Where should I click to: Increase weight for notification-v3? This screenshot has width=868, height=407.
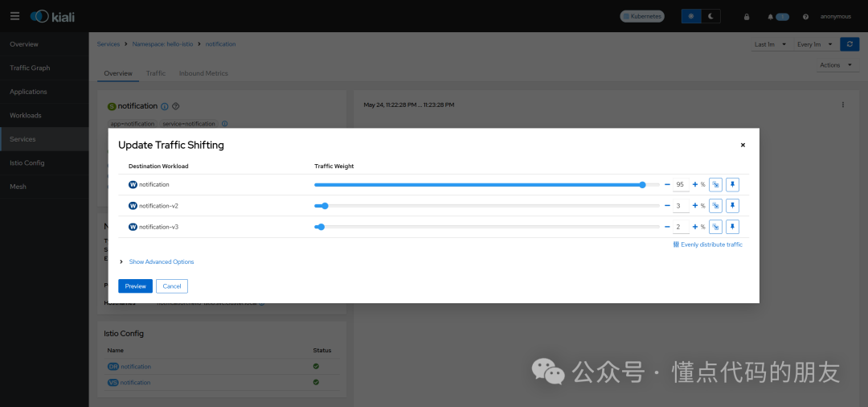click(695, 227)
